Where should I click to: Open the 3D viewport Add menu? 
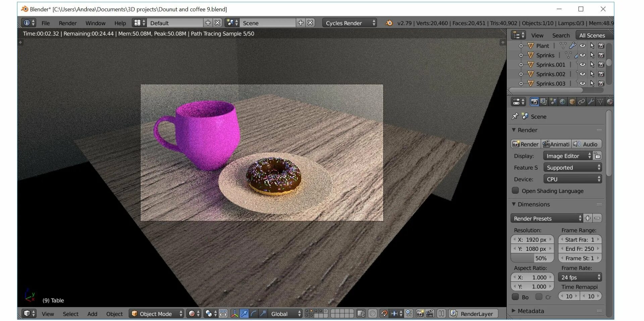pos(92,314)
